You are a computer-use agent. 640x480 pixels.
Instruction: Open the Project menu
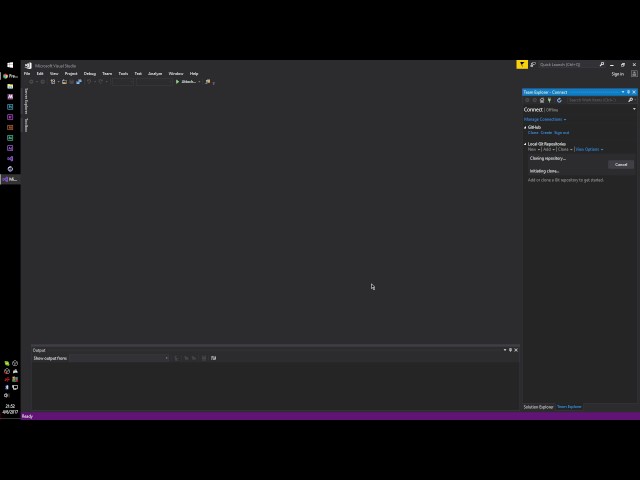coord(71,73)
